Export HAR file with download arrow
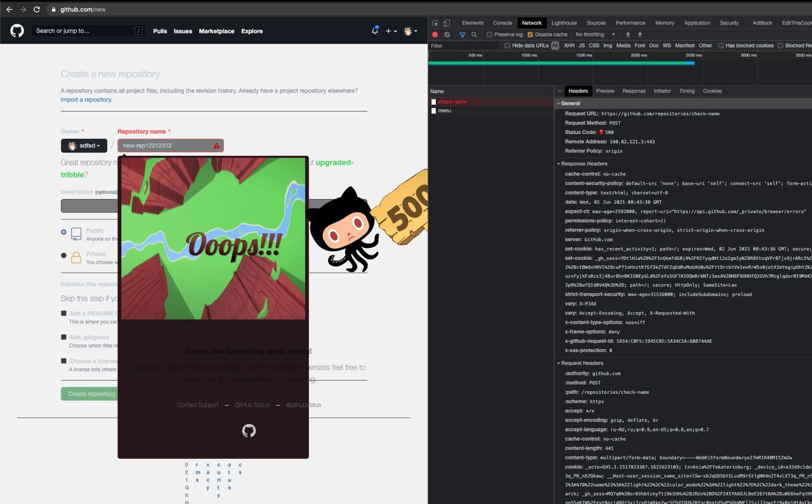 (x=639, y=35)
